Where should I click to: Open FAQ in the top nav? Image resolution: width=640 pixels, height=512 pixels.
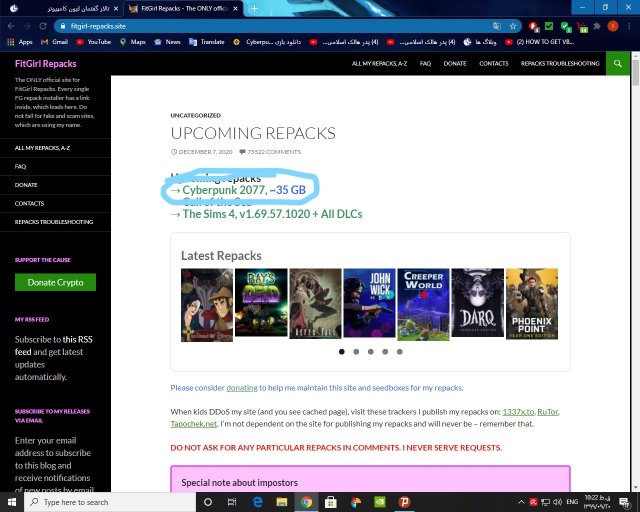pos(425,63)
